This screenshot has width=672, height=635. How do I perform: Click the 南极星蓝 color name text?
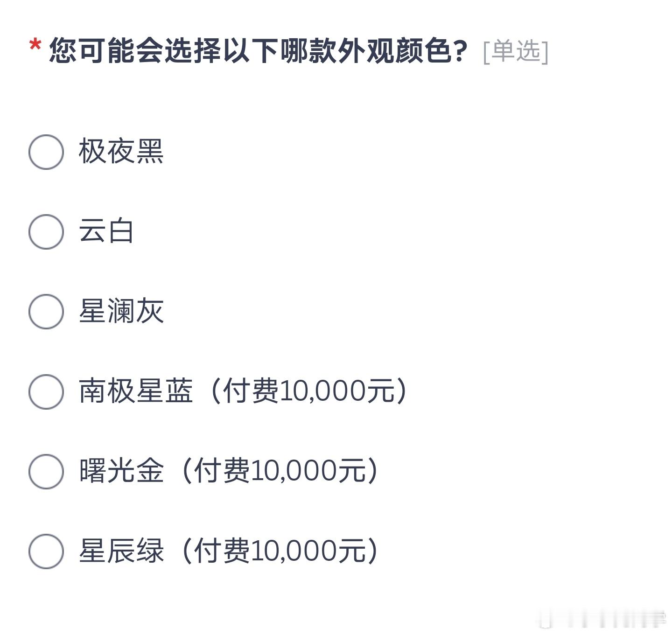pos(136,391)
